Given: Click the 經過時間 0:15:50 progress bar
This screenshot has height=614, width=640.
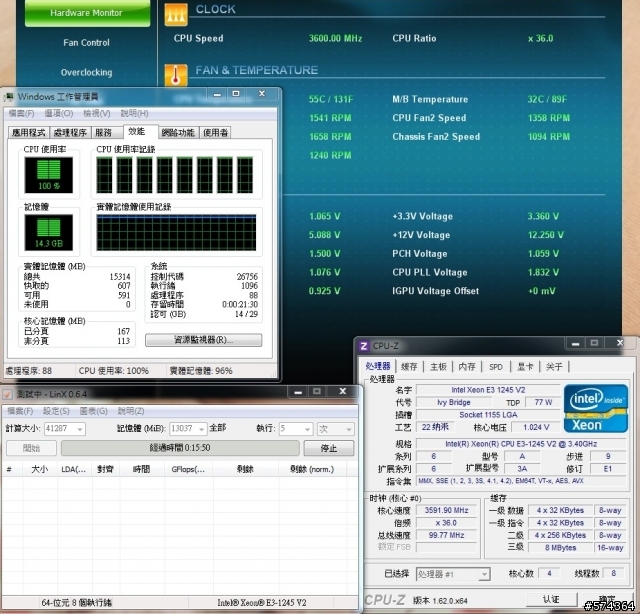Looking at the screenshot, I should [180, 448].
